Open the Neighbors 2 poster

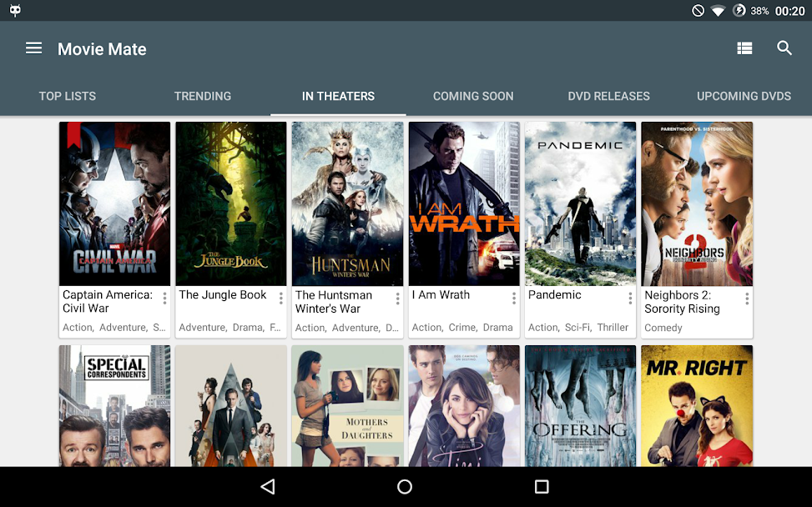click(697, 203)
